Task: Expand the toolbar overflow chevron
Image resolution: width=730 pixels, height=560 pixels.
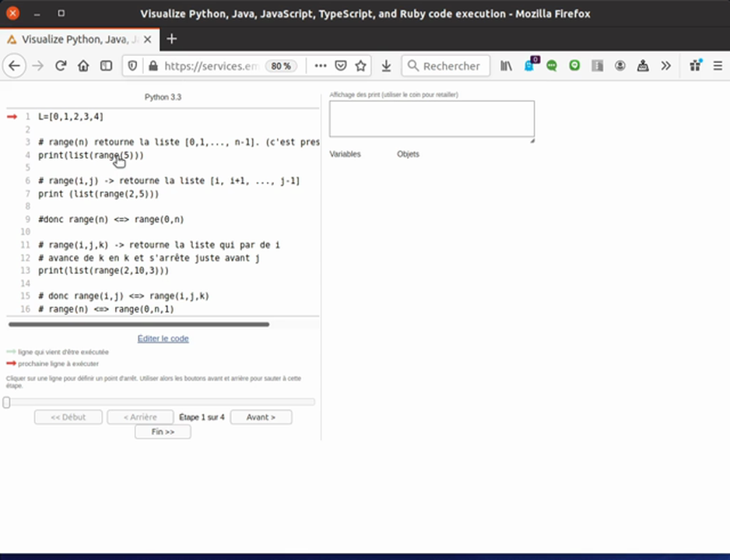Action: click(x=665, y=66)
